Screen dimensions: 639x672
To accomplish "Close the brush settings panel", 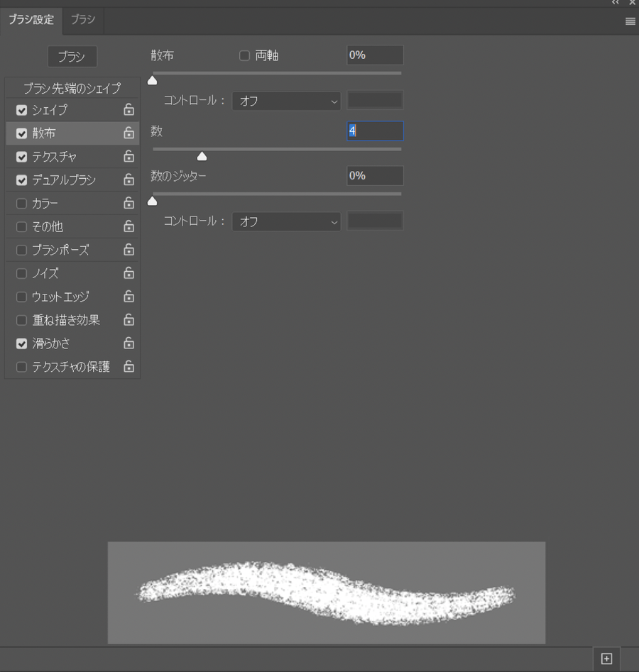I will coord(632,3).
